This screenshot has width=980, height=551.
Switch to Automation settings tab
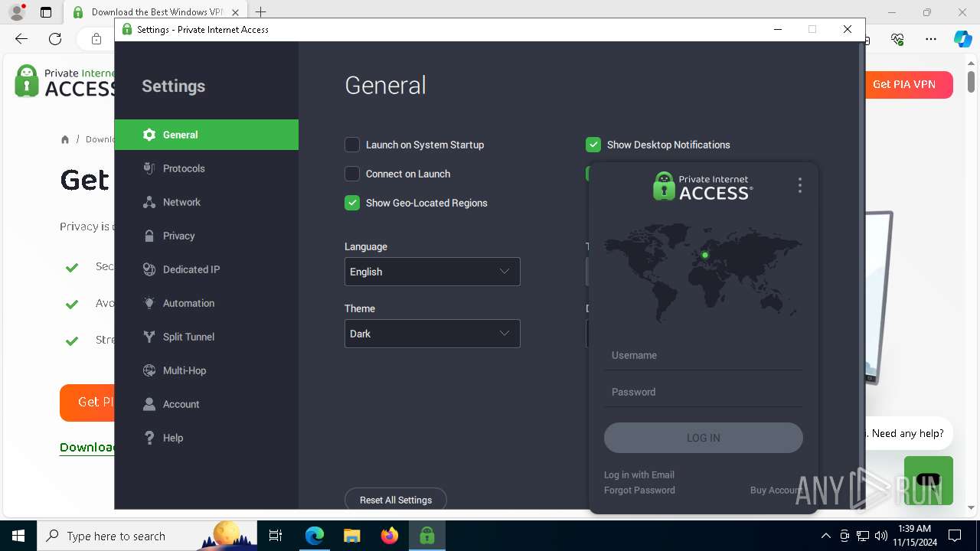click(207, 303)
